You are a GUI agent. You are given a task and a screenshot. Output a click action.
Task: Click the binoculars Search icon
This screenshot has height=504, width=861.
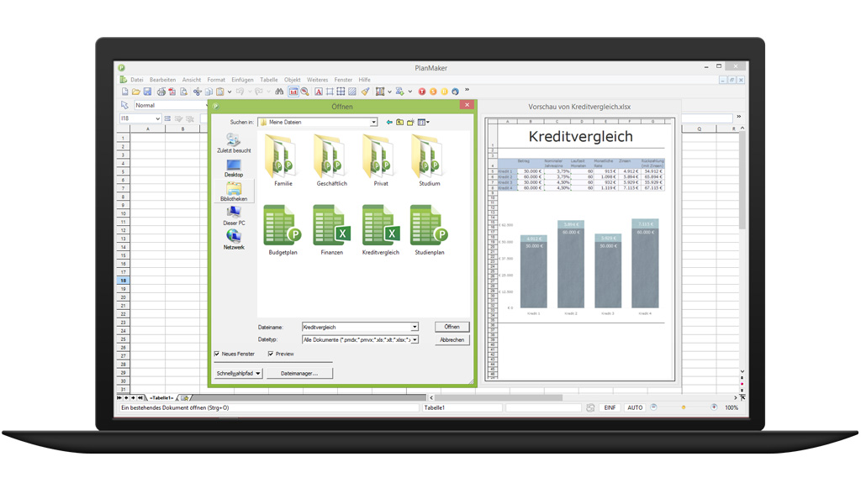[279, 92]
